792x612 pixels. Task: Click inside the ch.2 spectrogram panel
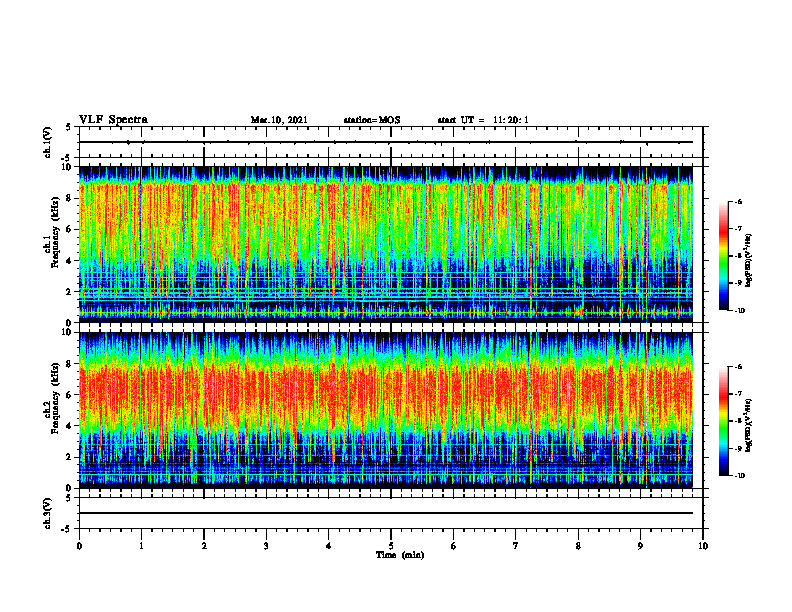tap(386, 410)
